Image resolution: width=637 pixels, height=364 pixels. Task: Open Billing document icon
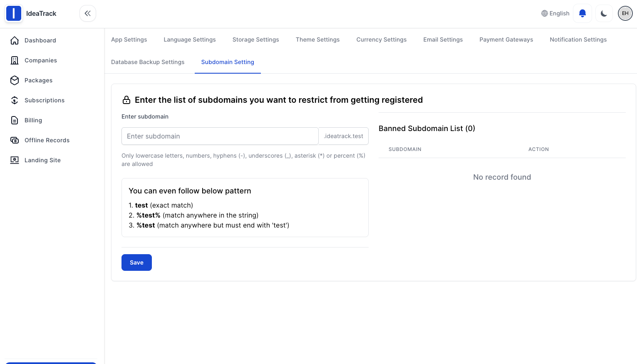[x=15, y=120]
